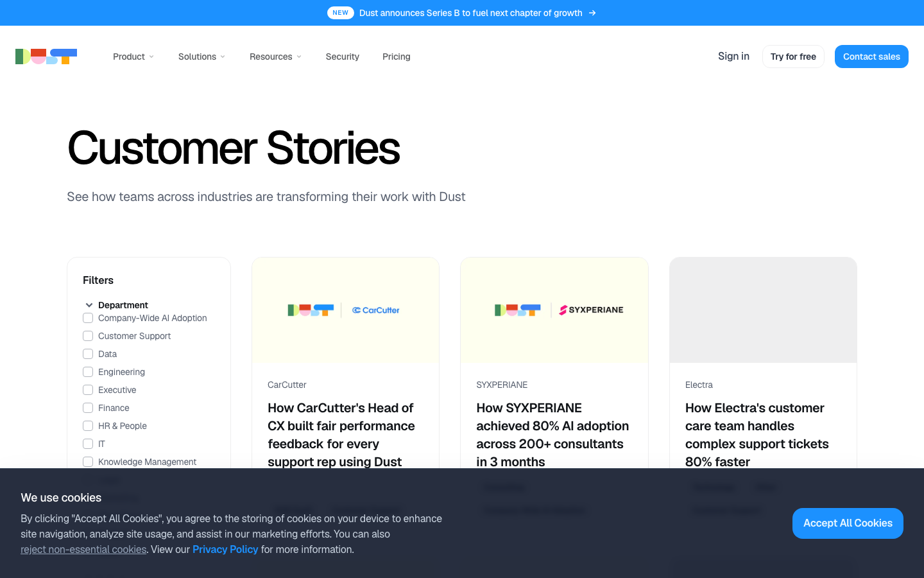Check the Customer Support filter

pyautogui.click(x=88, y=336)
